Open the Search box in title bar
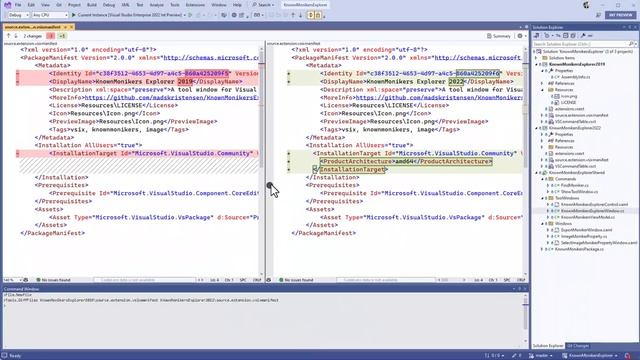The image size is (640, 360). tap(263, 5)
